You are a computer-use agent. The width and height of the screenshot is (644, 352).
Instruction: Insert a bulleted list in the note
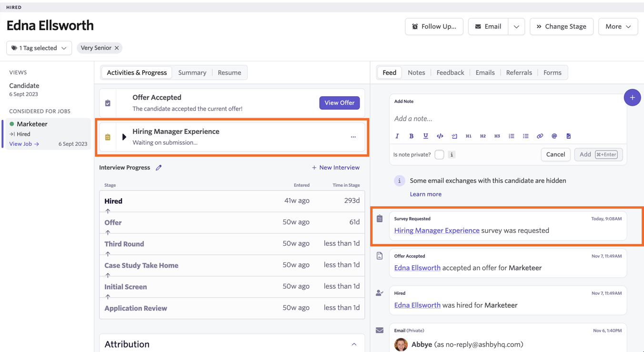coord(526,136)
